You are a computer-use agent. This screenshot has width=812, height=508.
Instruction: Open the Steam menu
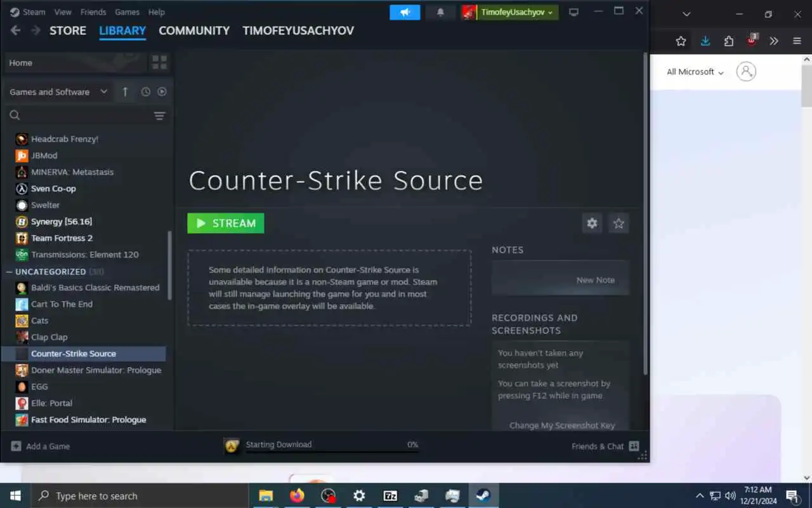click(28, 12)
